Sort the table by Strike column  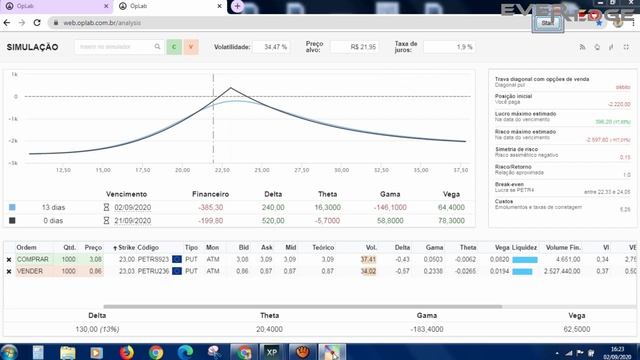(124, 248)
